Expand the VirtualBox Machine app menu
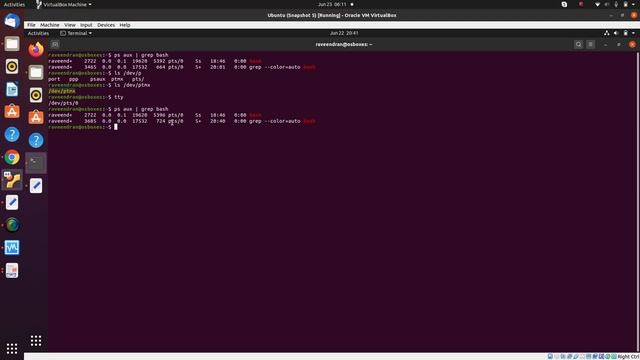This screenshot has height=360, width=640. coord(64,4)
